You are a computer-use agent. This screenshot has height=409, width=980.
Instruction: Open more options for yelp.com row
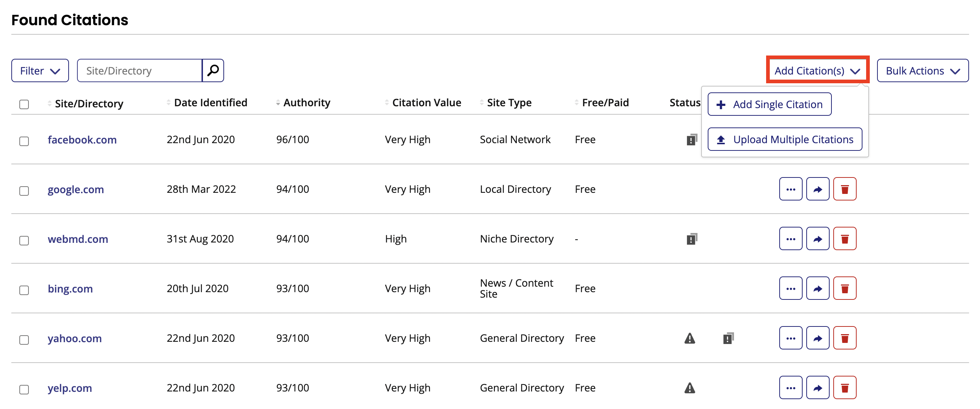[x=791, y=388]
